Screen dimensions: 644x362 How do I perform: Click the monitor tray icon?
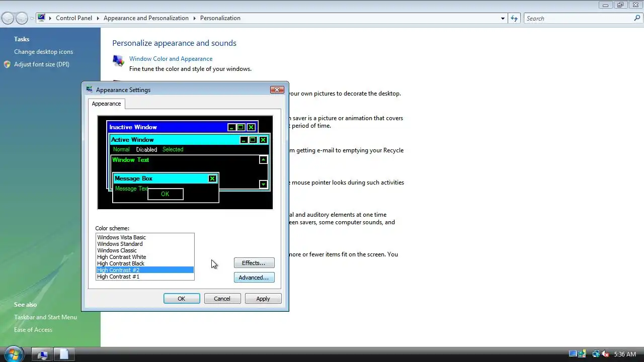point(573,354)
